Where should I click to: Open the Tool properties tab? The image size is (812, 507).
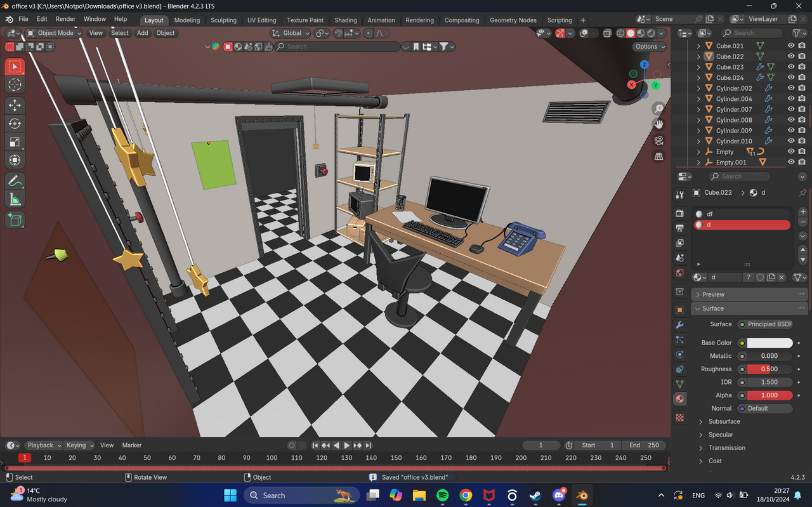(680, 195)
